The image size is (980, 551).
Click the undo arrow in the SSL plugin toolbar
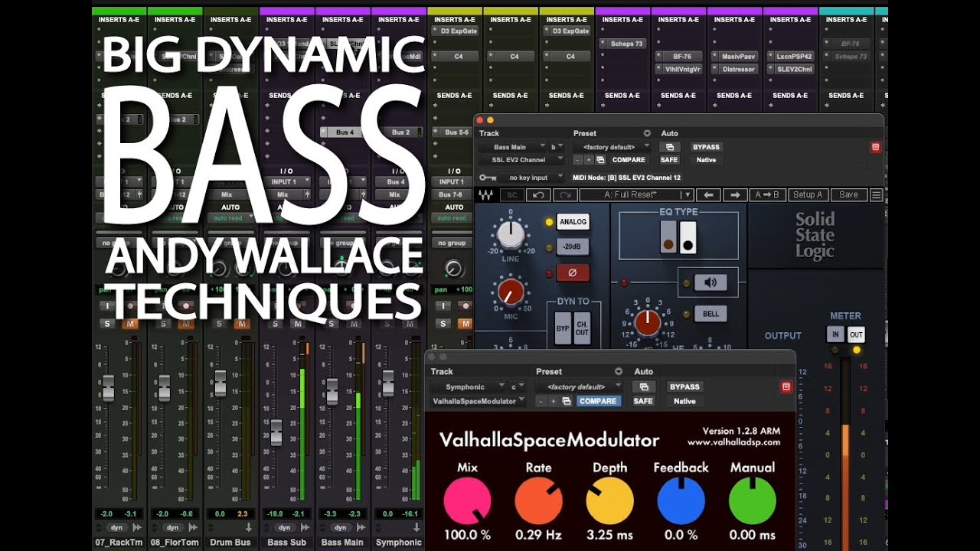[538, 195]
